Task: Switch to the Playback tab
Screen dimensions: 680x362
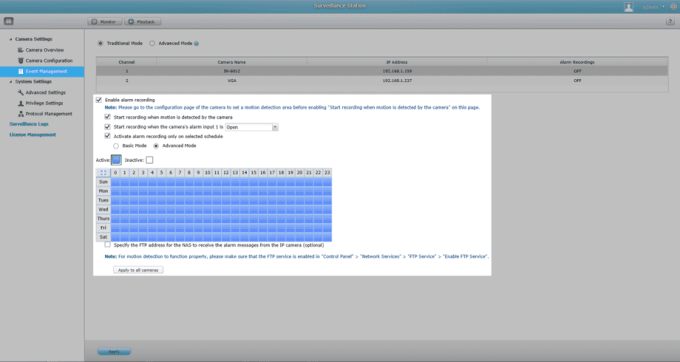Action: (142, 22)
